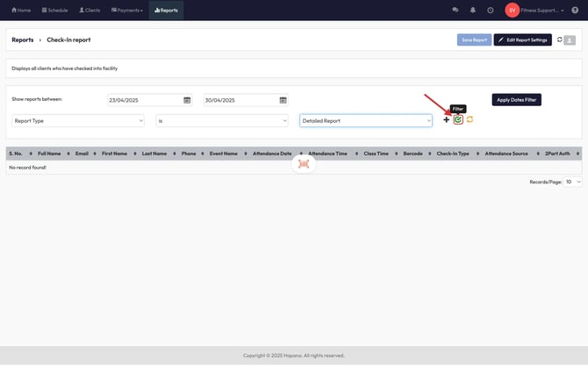Add a new filter with plus icon
Image resolution: width=588 pixels, height=365 pixels.
tap(447, 120)
